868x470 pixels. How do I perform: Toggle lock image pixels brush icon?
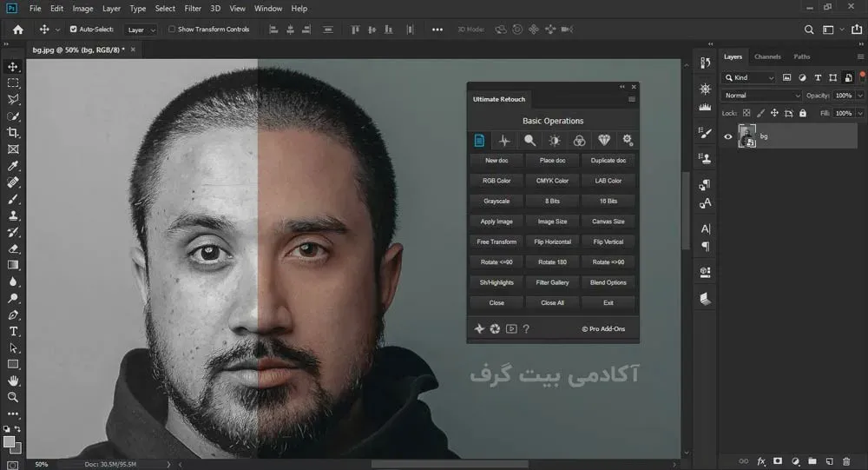pyautogui.click(x=760, y=113)
